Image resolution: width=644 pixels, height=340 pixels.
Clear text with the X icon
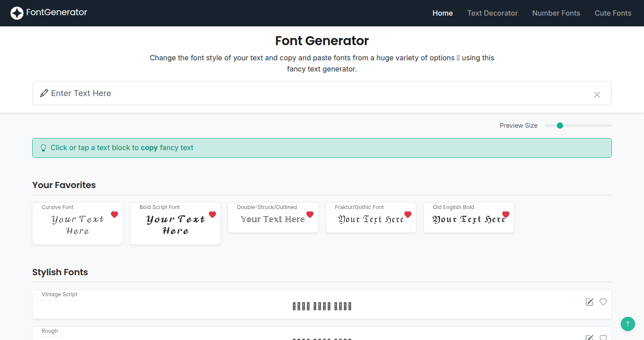(597, 95)
